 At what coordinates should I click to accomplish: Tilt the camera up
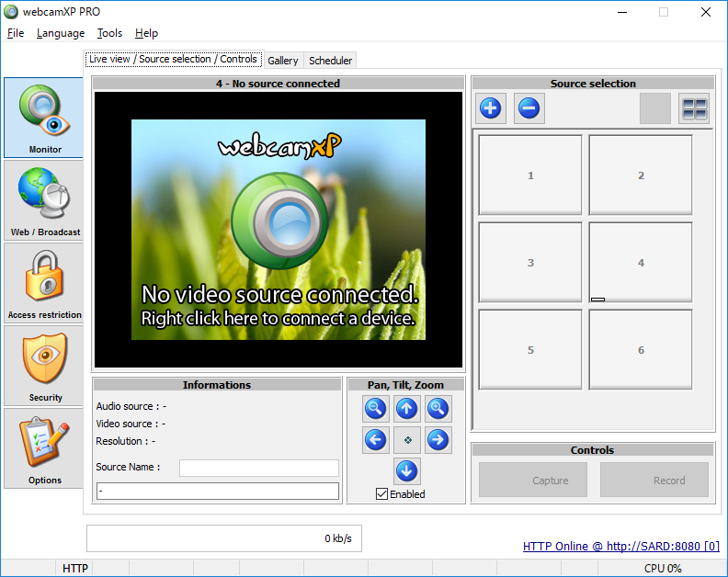coord(406,409)
